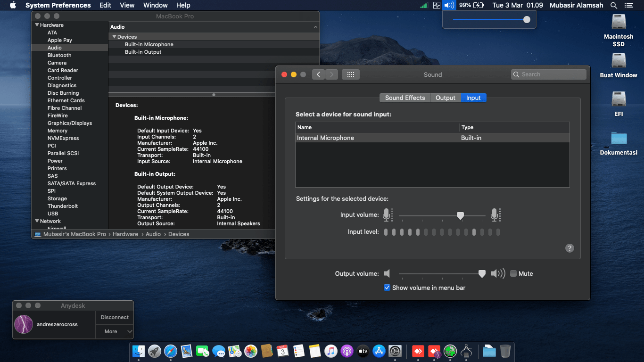This screenshot has width=644, height=362.
Task: Collapse the Devices disclosure triangle
Action: tap(114, 37)
